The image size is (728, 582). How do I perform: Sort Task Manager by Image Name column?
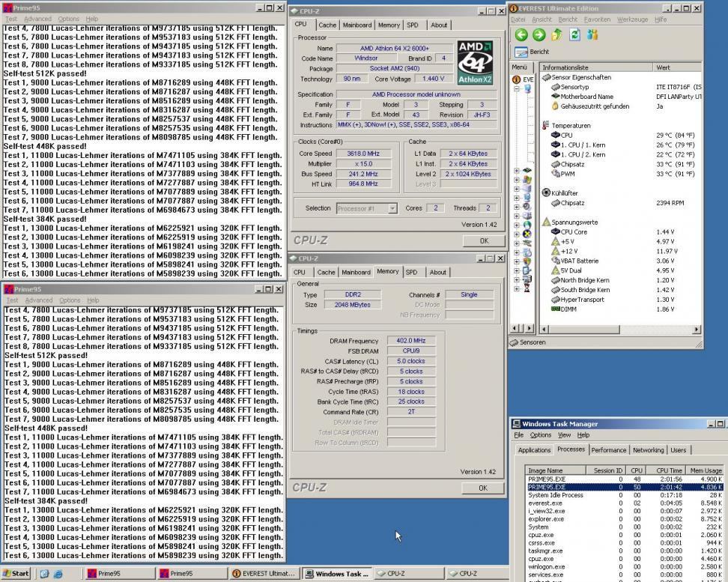coord(555,470)
